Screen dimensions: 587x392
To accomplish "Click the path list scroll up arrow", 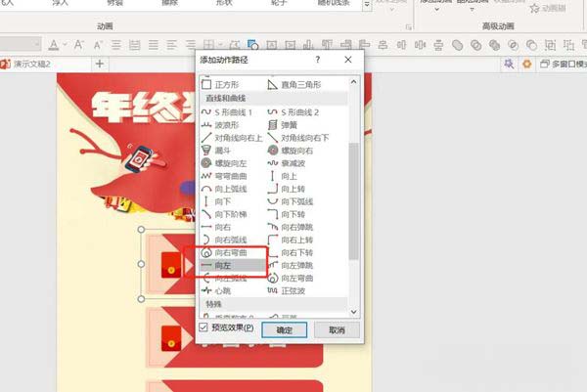I will (354, 81).
